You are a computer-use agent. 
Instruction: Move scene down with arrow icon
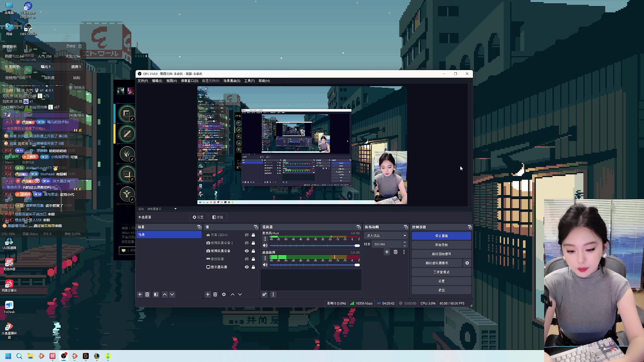tap(172, 295)
